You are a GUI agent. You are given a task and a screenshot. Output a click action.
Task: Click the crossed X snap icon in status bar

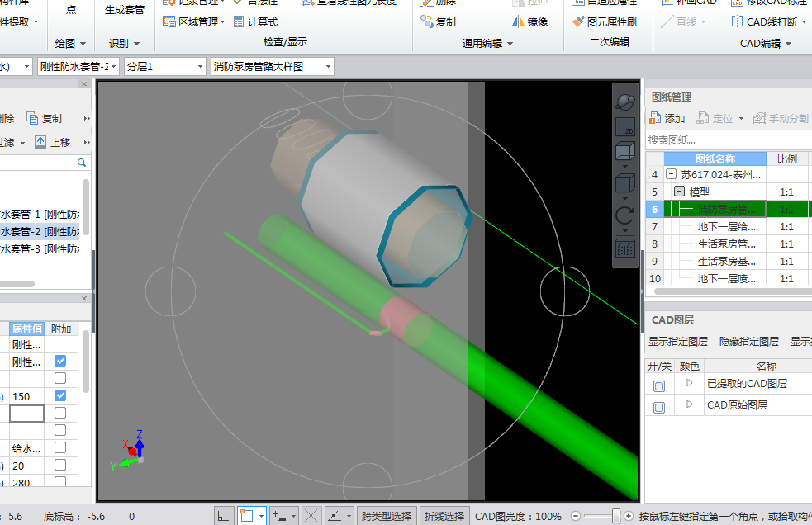(x=311, y=516)
